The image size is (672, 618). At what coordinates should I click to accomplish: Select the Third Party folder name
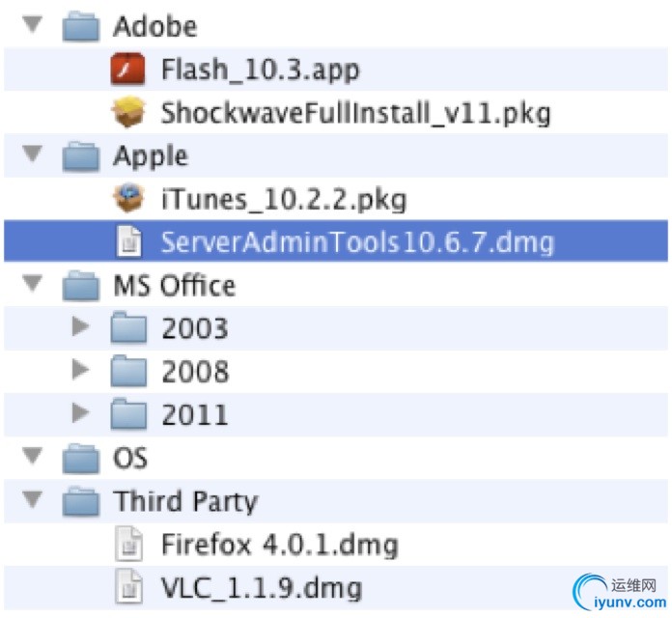(x=185, y=502)
